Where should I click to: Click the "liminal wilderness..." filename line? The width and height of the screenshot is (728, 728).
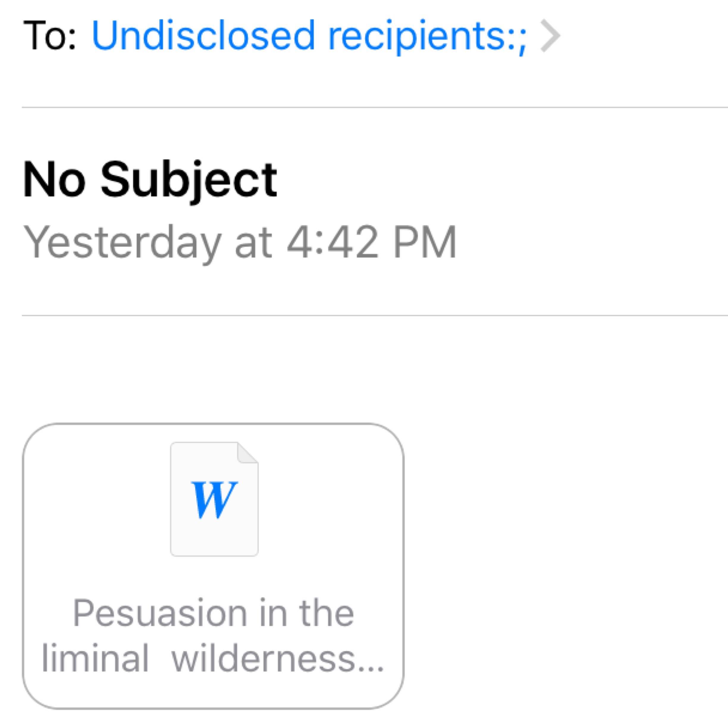click(213, 659)
